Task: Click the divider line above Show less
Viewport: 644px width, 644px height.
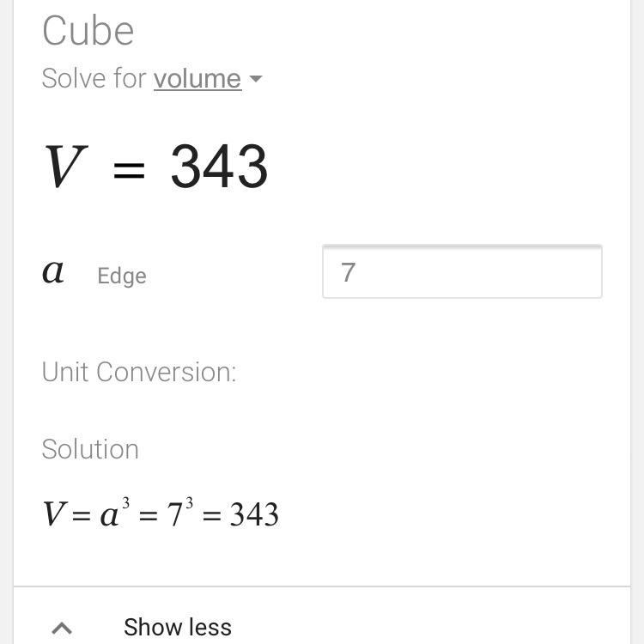Action: coord(322,587)
